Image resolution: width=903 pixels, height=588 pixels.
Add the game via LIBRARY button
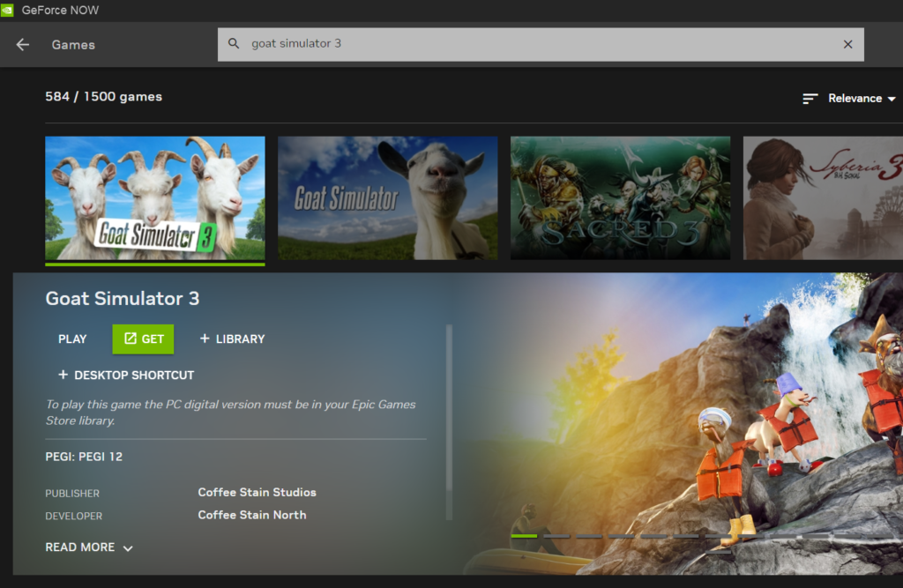click(x=232, y=339)
